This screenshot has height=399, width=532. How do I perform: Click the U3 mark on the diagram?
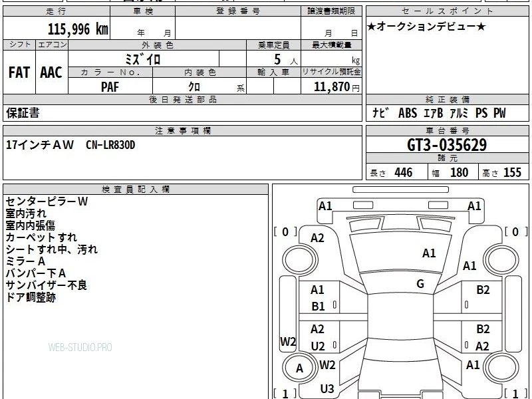327,388
